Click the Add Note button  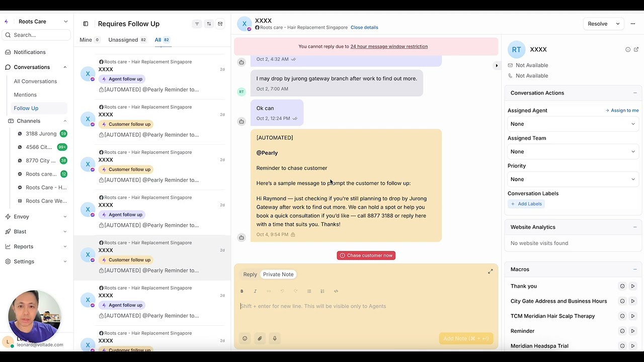point(466,338)
